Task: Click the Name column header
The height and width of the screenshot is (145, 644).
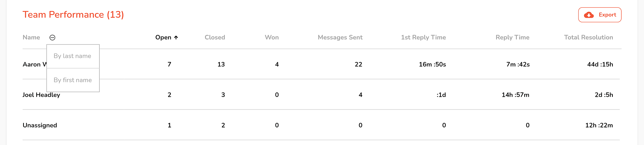Action: point(31,37)
